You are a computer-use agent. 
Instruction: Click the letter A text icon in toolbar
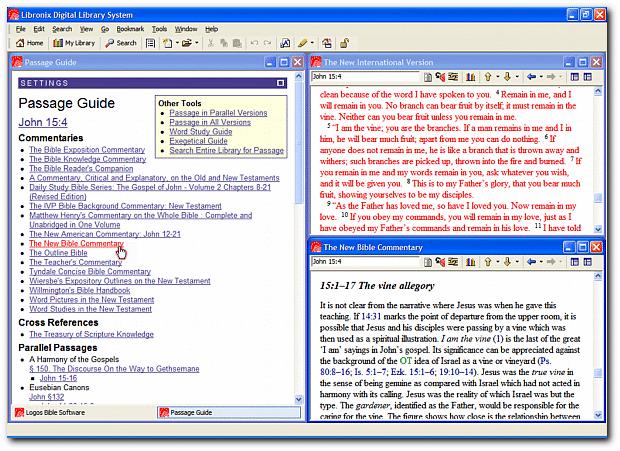point(285,43)
